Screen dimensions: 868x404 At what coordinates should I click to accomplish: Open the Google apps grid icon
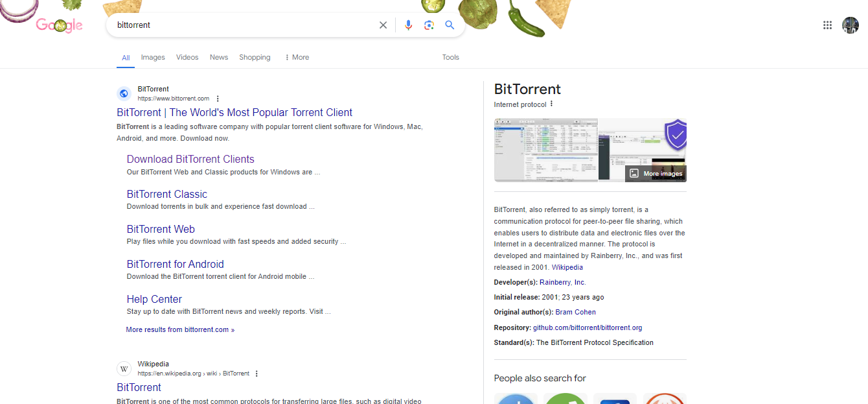[x=827, y=25]
